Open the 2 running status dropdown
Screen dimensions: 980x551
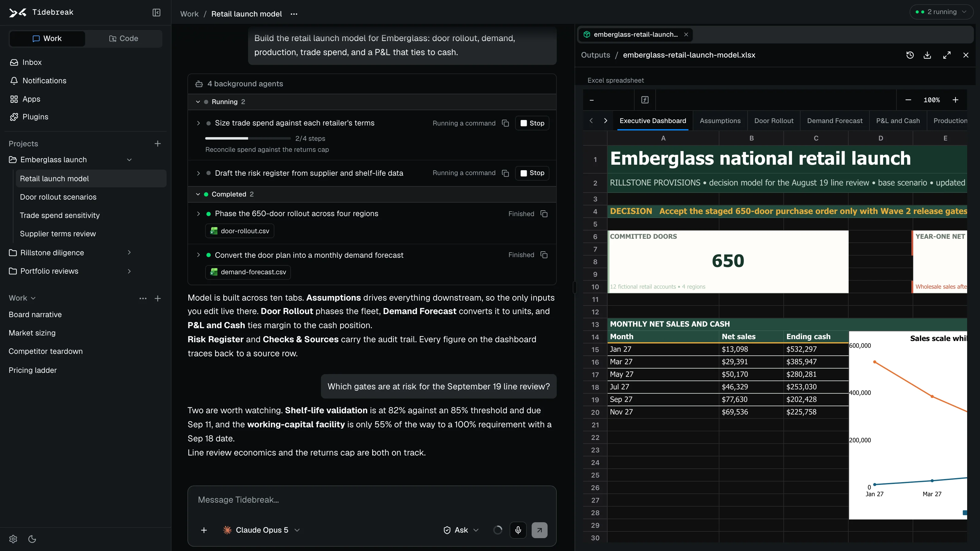click(x=941, y=12)
